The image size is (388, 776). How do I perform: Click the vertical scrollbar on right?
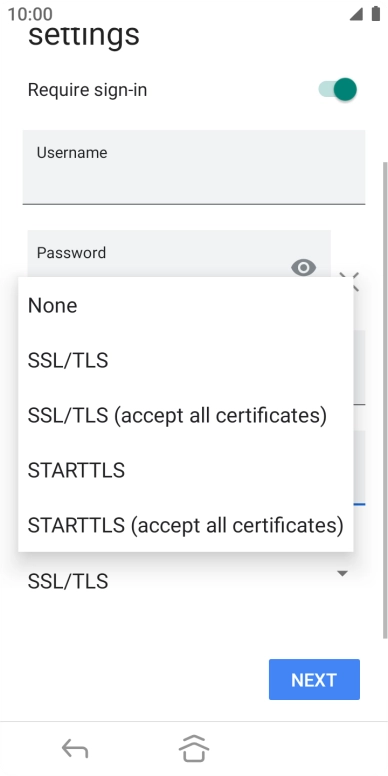[385, 400]
